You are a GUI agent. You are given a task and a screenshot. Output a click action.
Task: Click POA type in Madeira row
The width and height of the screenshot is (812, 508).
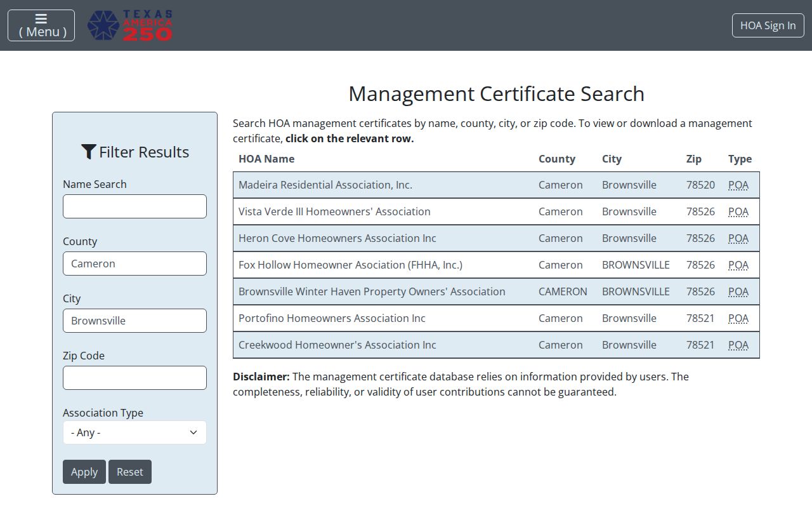(x=738, y=185)
